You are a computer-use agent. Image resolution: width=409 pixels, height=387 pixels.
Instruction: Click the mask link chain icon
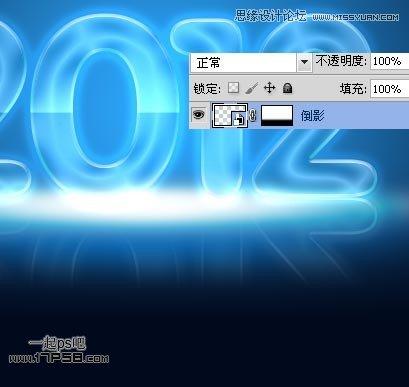(x=253, y=115)
